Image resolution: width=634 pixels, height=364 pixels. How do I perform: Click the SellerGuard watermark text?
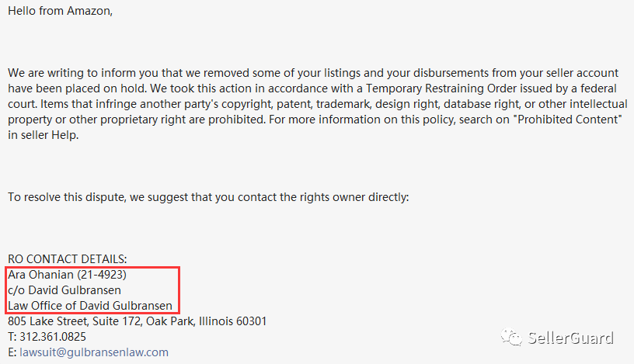pos(571,338)
